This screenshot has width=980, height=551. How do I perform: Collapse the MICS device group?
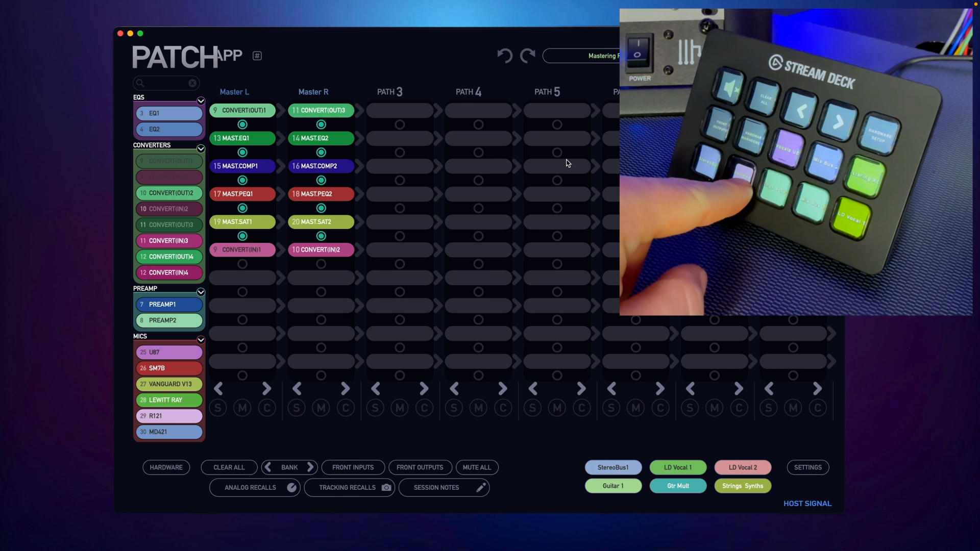[x=201, y=340]
